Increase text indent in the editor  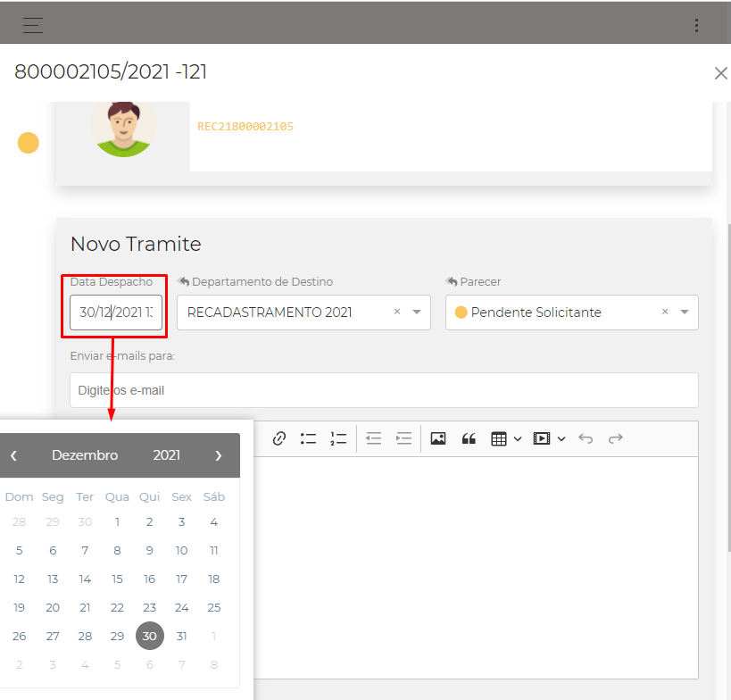(x=403, y=438)
